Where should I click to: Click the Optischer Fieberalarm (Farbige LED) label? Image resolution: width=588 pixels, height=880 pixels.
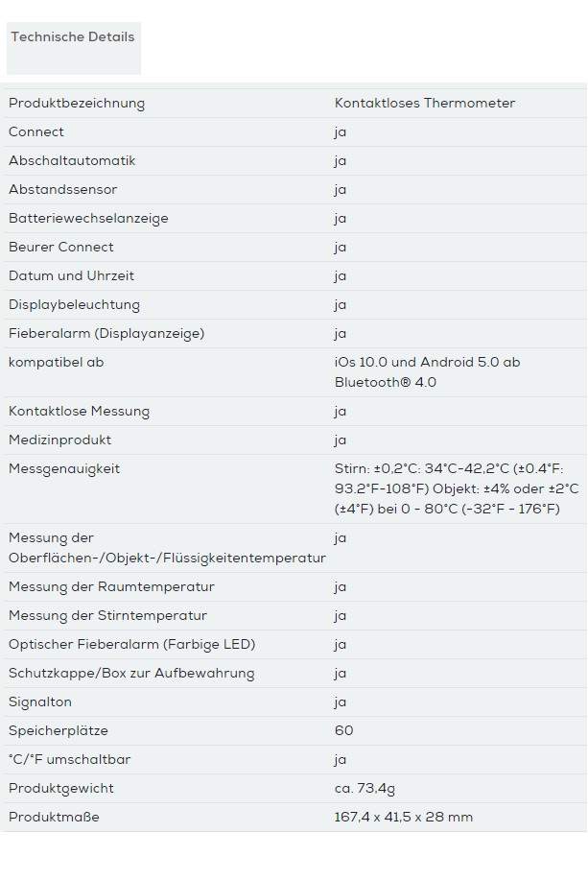tap(131, 645)
